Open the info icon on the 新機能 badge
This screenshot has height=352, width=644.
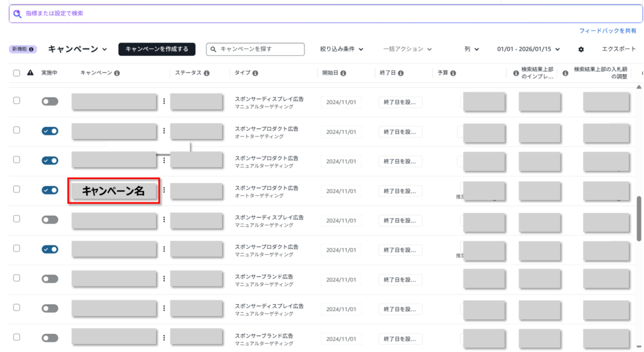(31, 49)
